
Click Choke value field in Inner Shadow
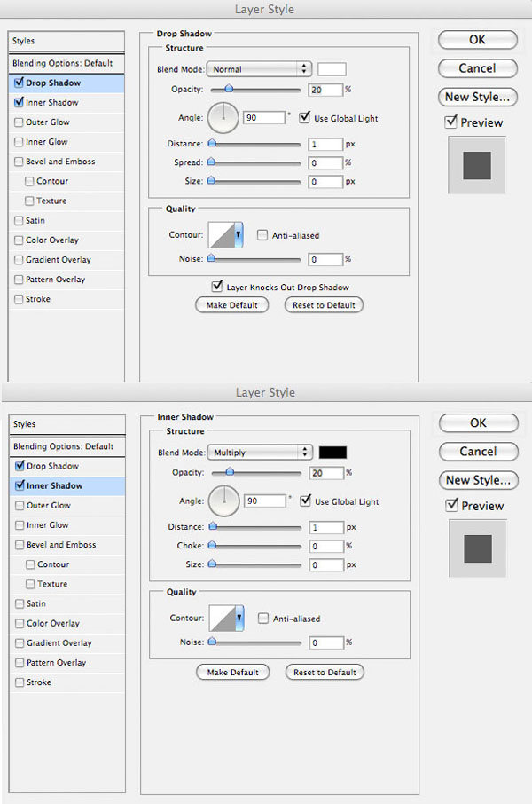click(x=326, y=546)
